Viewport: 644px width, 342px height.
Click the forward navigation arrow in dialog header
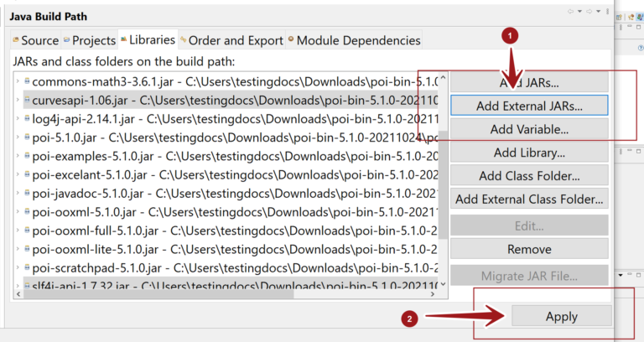pyautogui.click(x=589, y=12)
